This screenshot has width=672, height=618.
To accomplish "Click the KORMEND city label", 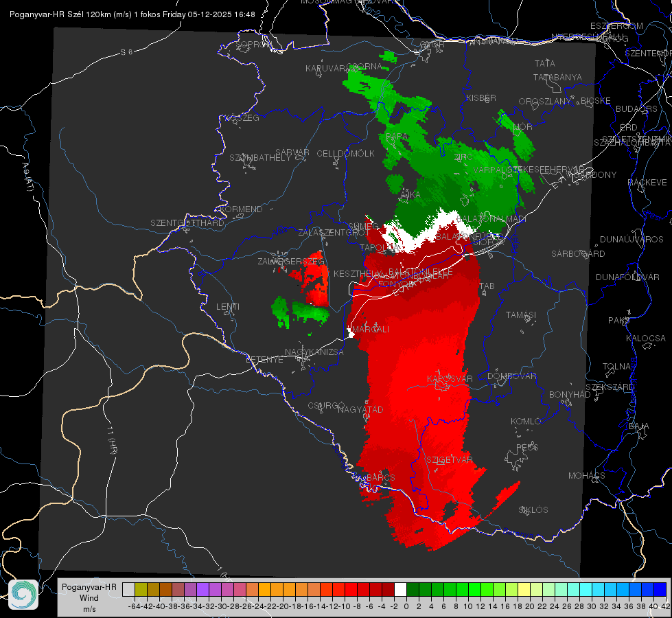I will pos(241,209).
